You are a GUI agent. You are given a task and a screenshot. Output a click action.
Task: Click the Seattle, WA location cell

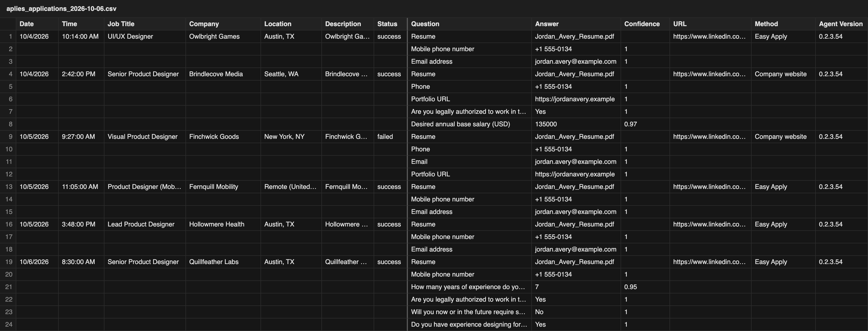click(291, 74)
